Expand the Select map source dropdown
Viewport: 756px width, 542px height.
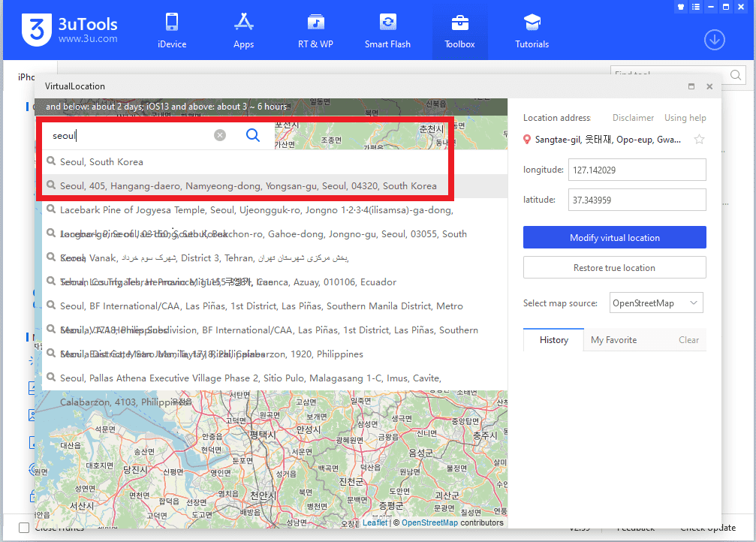(655, 303)
